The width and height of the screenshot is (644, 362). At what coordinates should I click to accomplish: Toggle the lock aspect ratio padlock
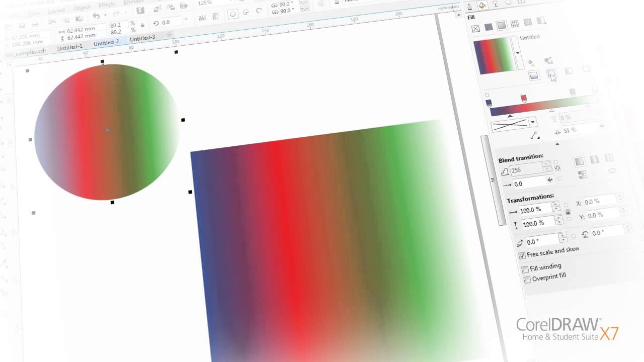pyautogui.click(x=568, y=212)
